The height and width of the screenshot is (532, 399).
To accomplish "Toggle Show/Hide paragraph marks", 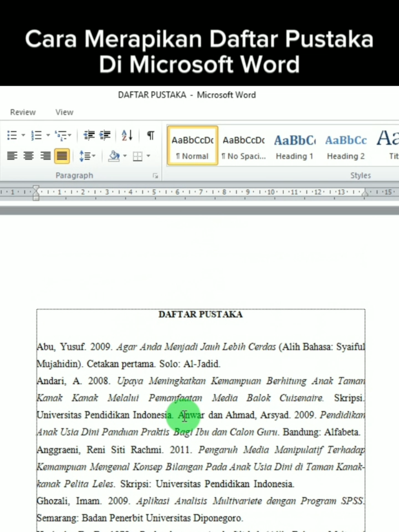I will pyautogui.click(x=150, y=135).
